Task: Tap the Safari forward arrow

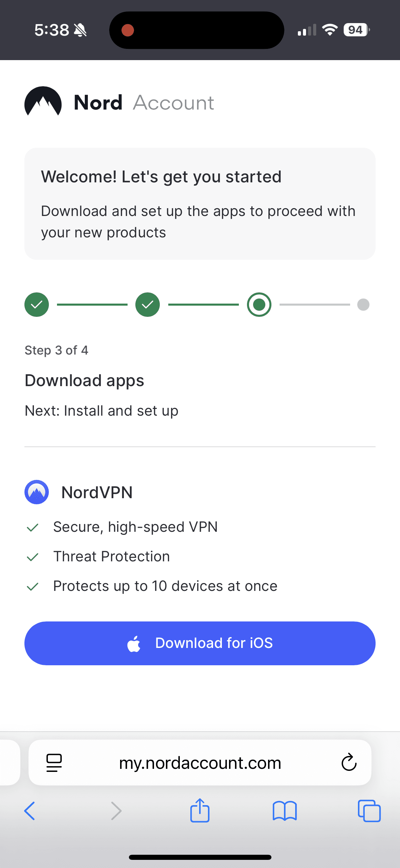Action: tap(116, 811)
